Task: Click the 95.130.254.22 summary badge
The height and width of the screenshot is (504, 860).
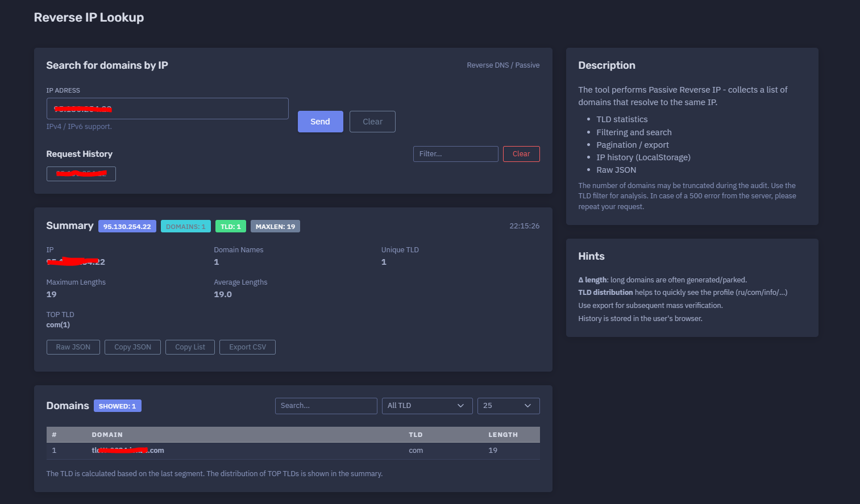Action: coord(127,227)
